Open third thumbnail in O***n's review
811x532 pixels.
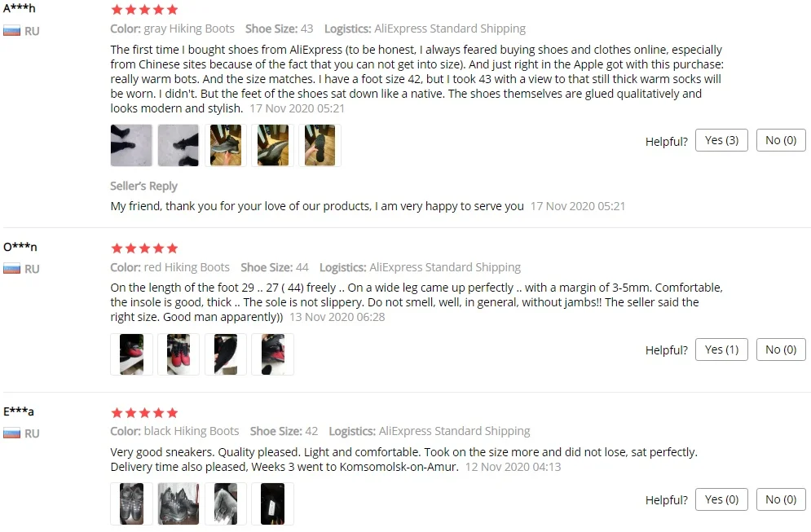pyautogui.click(x=226, y=354)
